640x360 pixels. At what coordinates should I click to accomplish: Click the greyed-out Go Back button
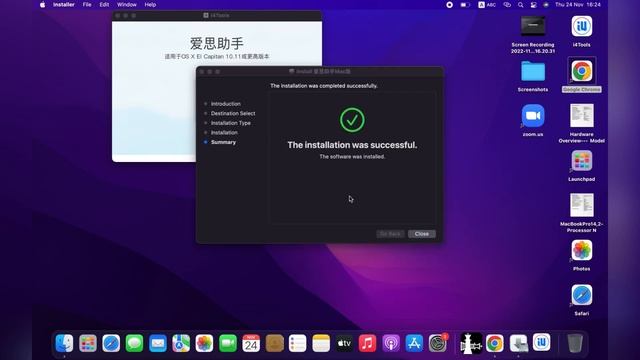(390, 234)
